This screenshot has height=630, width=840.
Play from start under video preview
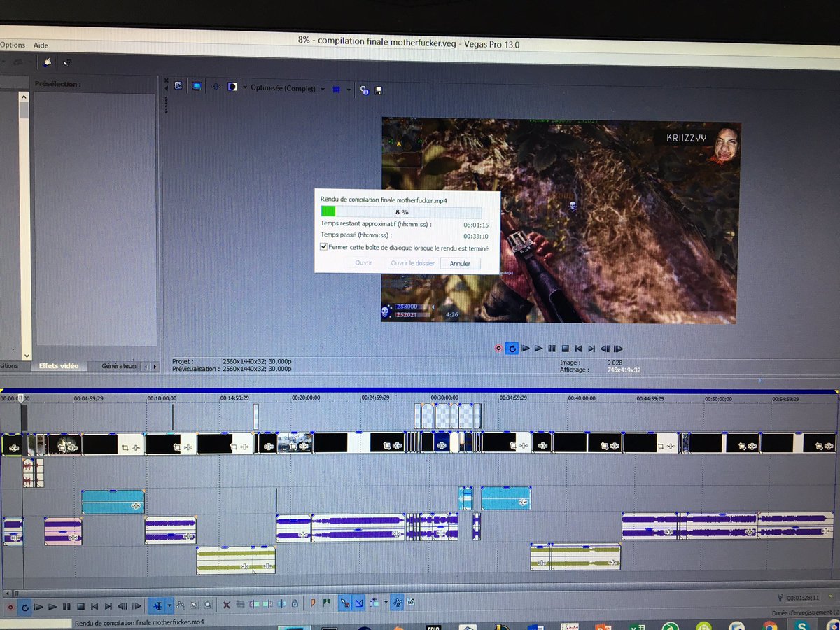(525, 349)
